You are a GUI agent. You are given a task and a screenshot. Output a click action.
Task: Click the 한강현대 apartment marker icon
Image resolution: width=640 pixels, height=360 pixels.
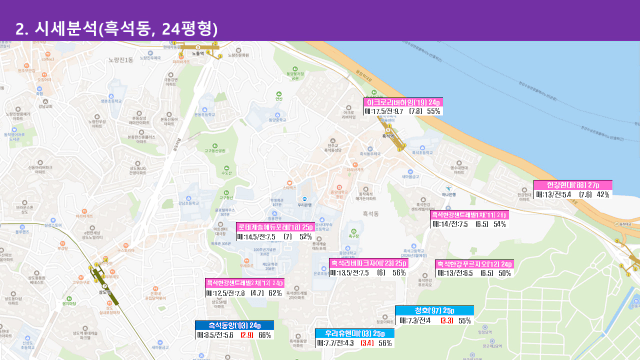[524, 190]
